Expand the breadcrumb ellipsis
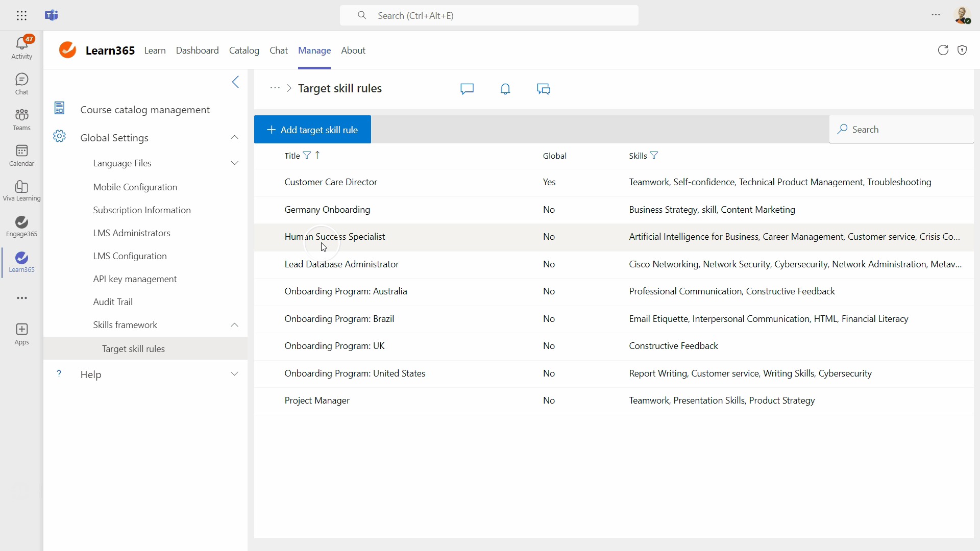 coord(275,88)
